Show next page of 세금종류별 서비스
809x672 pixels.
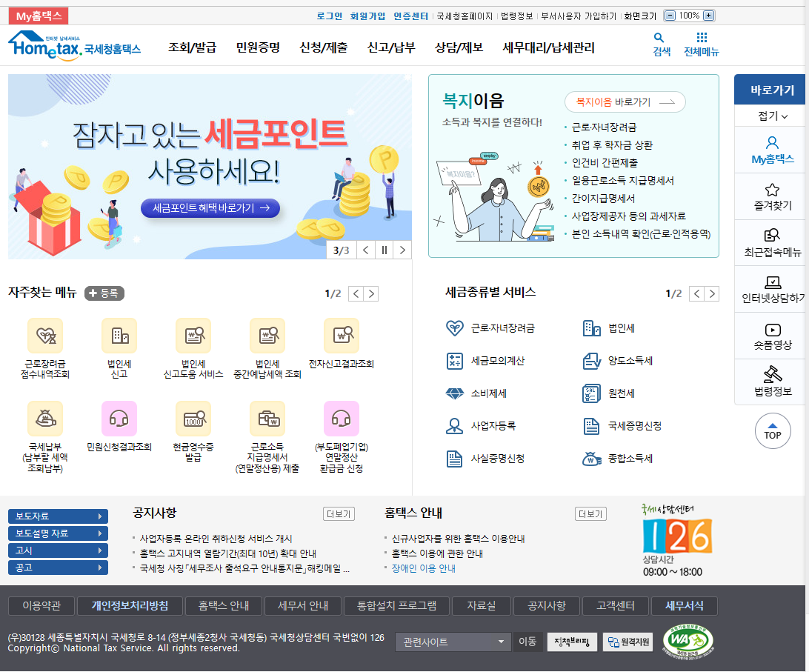pos(712,293)
